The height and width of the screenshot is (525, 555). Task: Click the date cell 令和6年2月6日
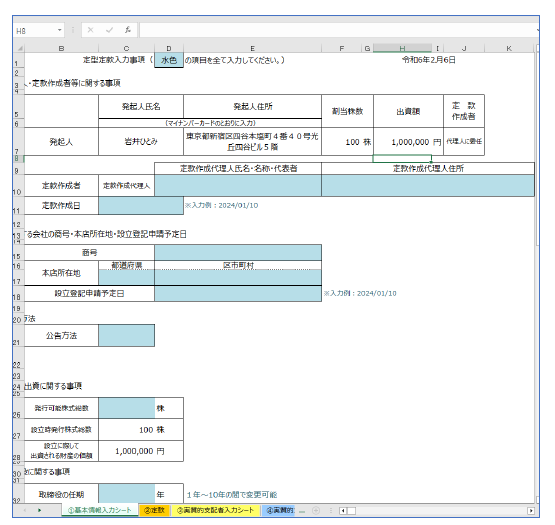[x=429, y=60]
